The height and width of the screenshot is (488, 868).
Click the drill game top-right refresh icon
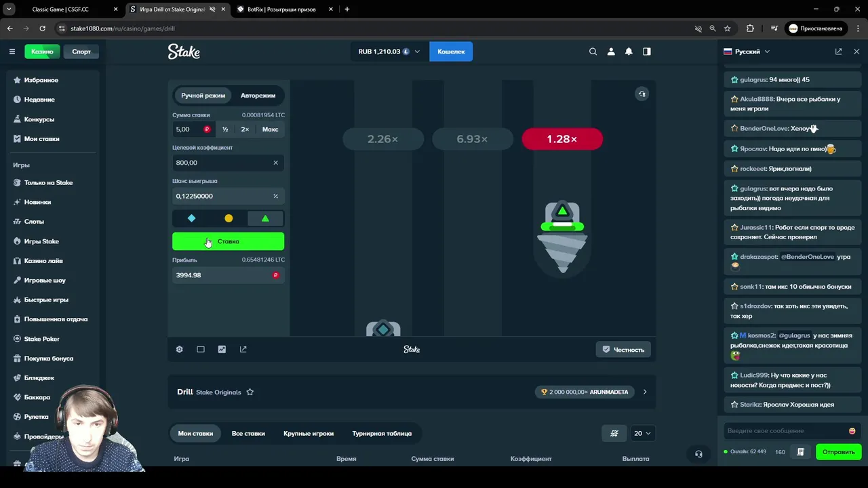tap(642, 94)
